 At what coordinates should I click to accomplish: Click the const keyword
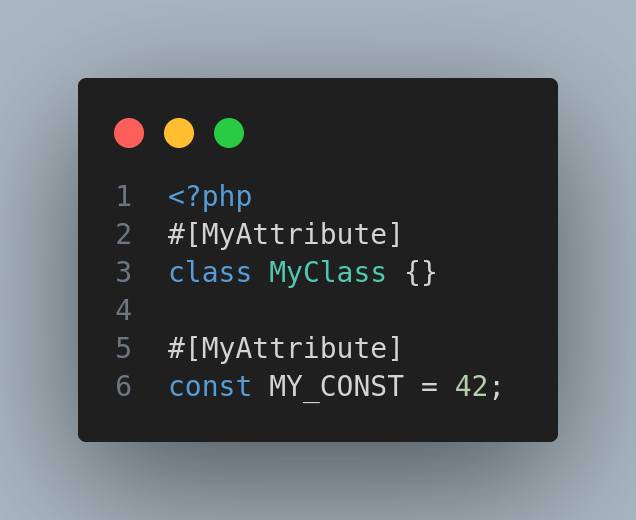[x=210, y=387]
